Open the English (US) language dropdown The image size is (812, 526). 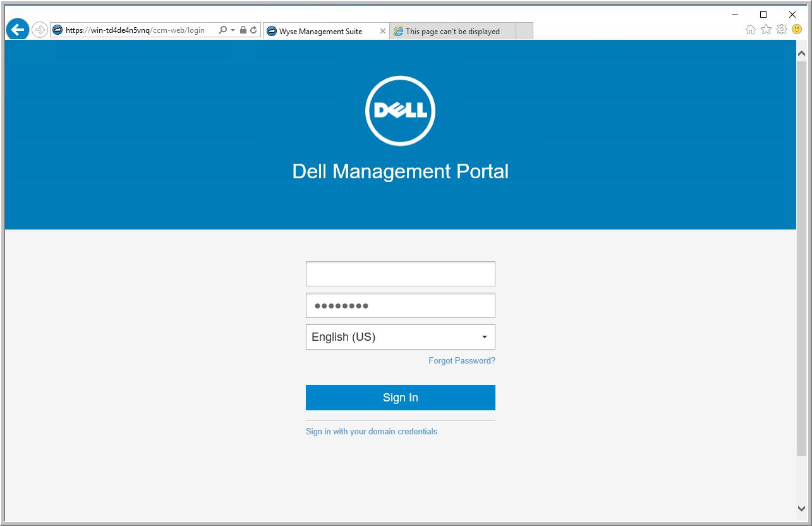pos(401,337)
